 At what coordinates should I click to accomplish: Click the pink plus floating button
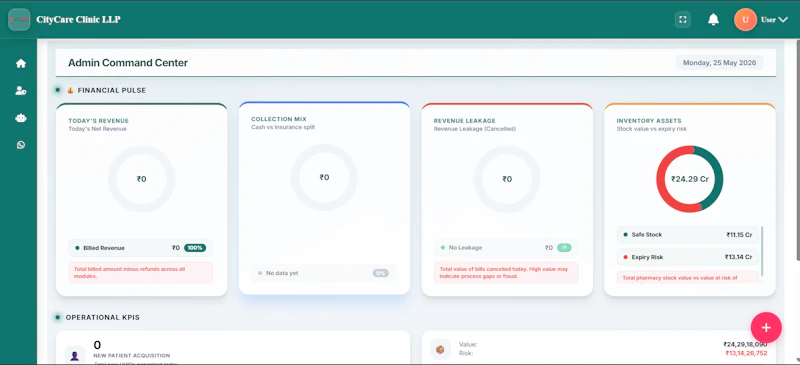point(766,327)
